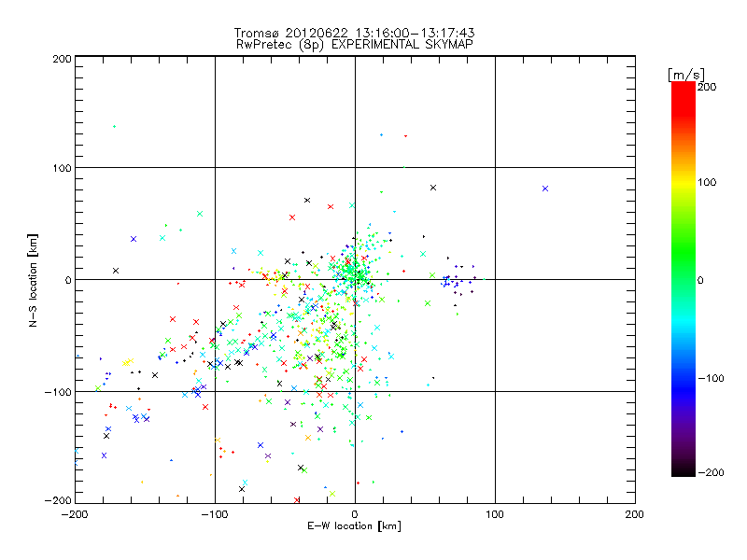Image resolution: width=747 pixels, height=560 pixels.
Task: Select the blue X marker near -160 km east, 35 km north
Action: point(134,239)
